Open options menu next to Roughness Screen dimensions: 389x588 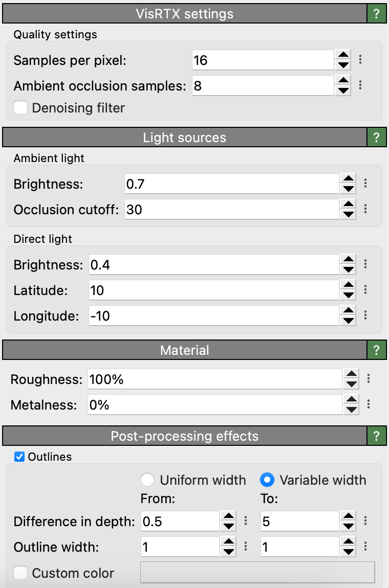(x=369, y=379)
